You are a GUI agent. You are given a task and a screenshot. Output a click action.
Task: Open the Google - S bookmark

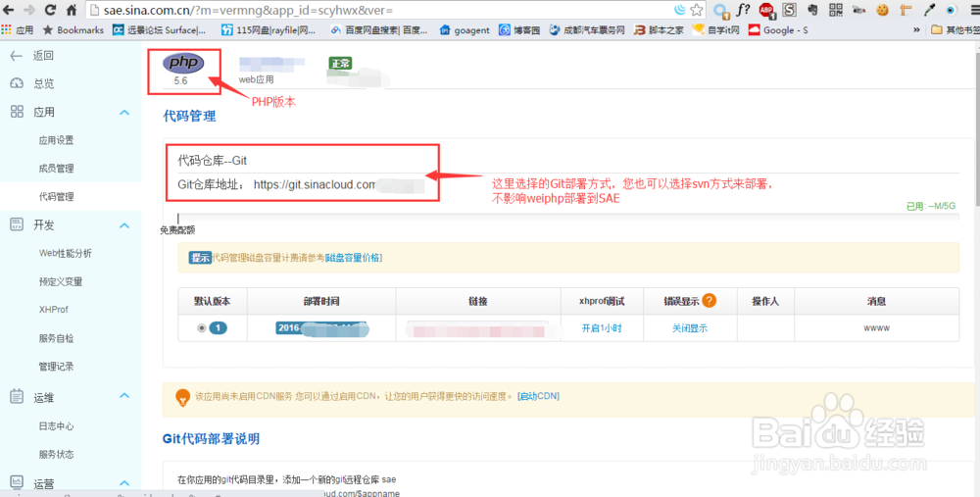pos(778,30)
